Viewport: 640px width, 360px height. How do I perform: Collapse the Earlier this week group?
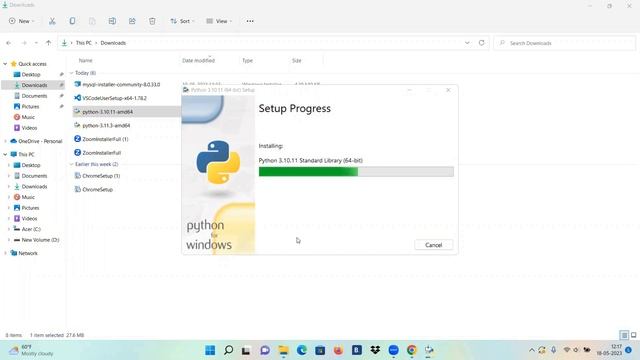pyautogui.click(x=71, y=164)
